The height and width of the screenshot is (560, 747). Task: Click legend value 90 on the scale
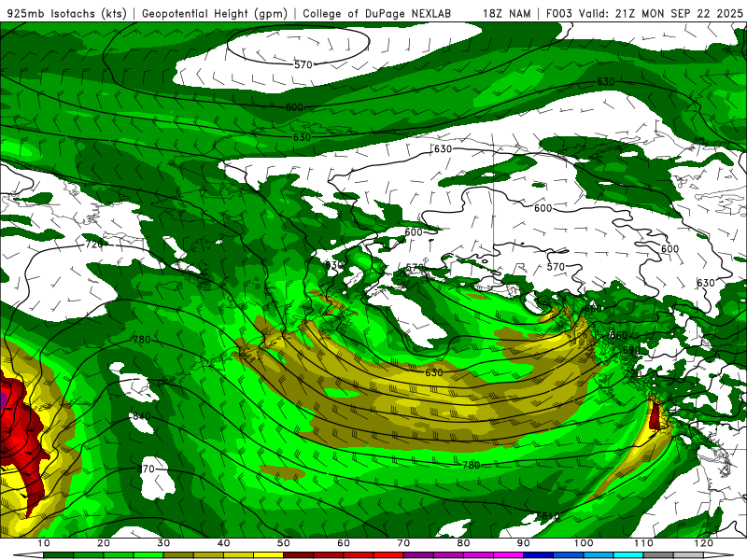524,543
